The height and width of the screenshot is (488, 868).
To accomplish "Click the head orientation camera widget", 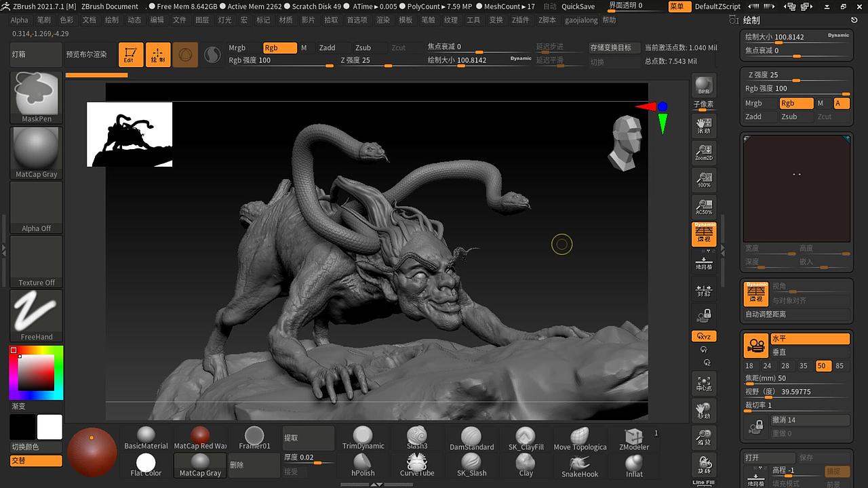I will point(625,142).
